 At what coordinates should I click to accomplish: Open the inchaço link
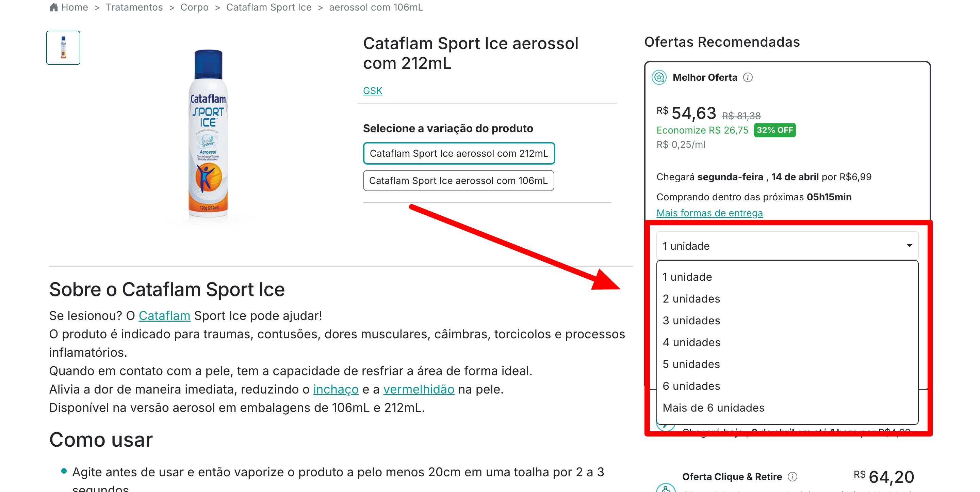coord(336,389)
